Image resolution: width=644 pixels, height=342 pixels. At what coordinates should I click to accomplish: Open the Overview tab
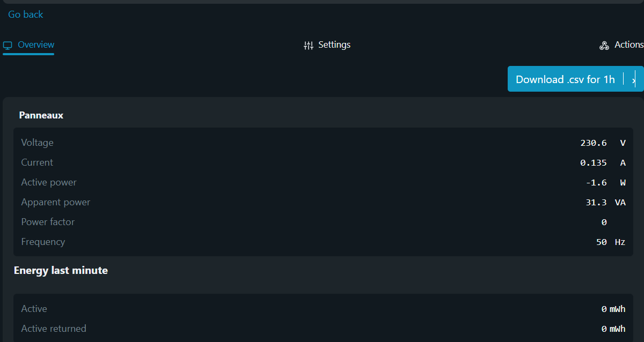pos(28,45)
